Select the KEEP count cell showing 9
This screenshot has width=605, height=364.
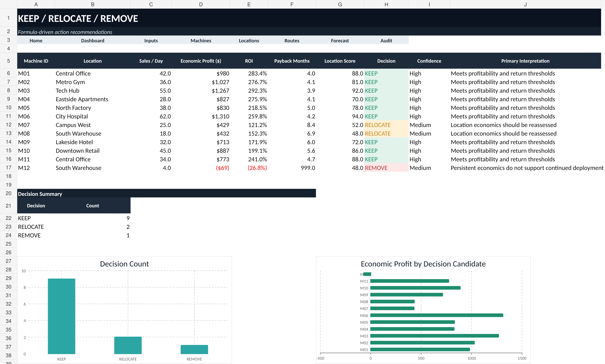(x=93, y=218)
